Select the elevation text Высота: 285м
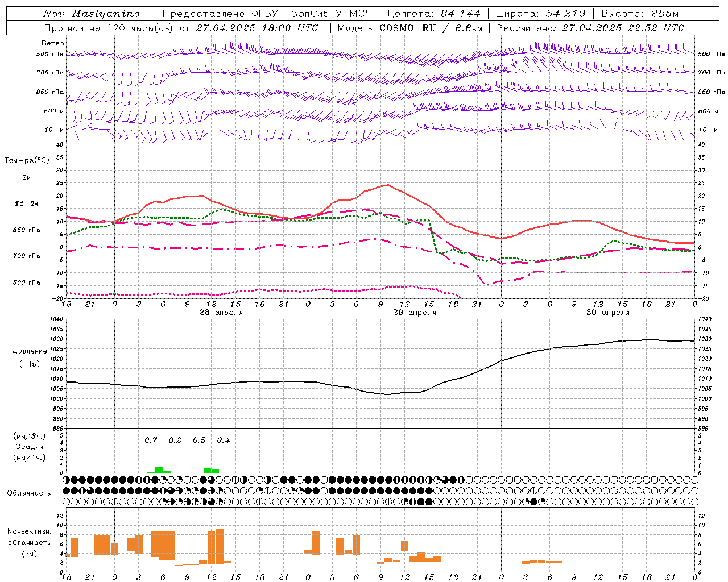This screenshot has height=582, width=728. pyautogui.click(x=640, y=14)
